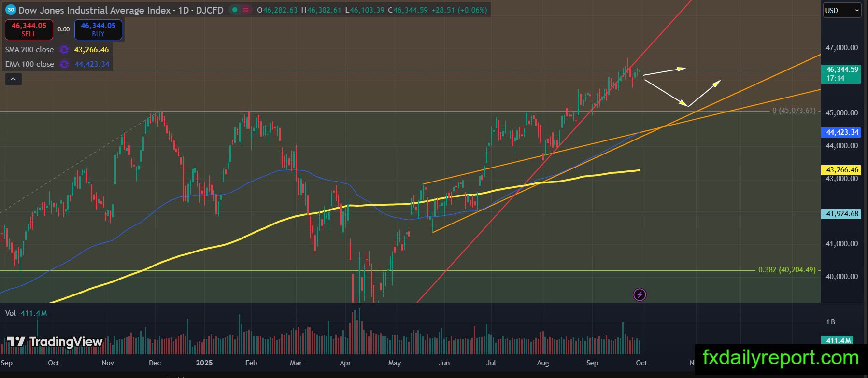Click the yellow 43,266.46 price axis label

841,170
